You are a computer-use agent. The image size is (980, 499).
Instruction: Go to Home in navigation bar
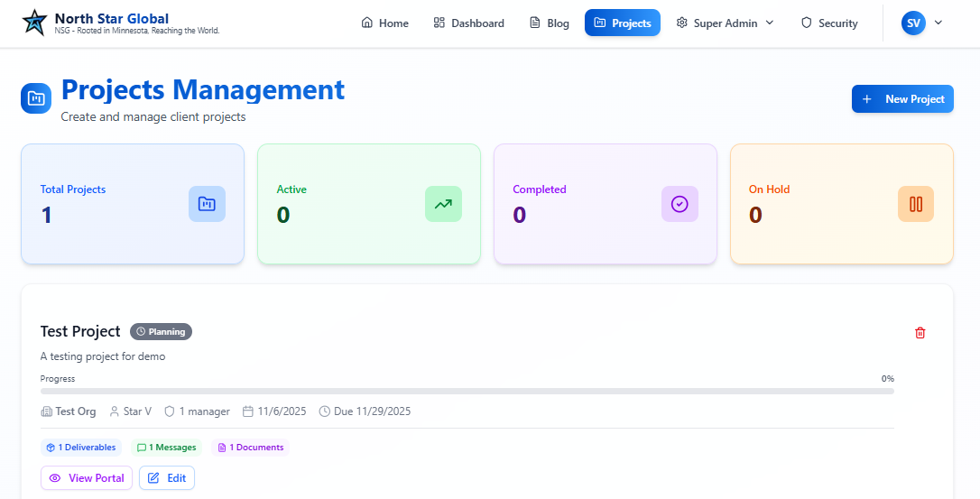tap(385, 23)
